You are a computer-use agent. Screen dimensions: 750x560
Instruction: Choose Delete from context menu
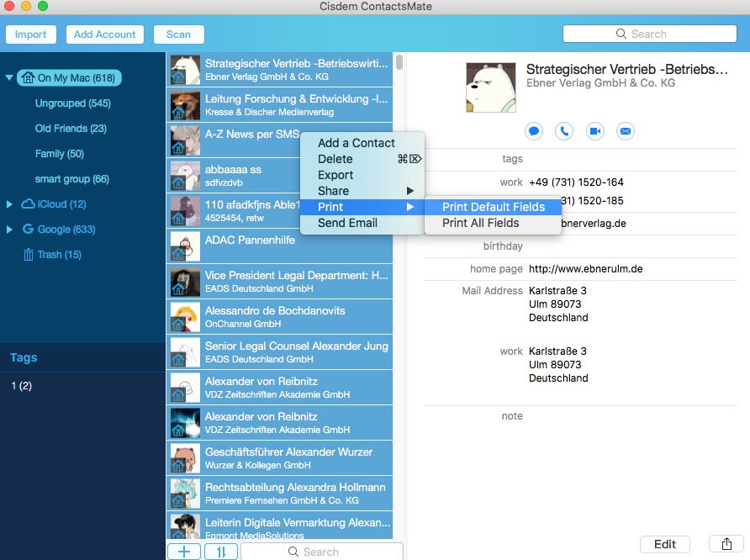click(362, 159)
